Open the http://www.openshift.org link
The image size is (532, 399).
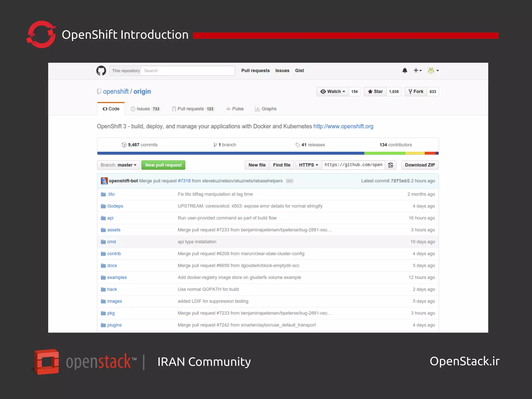tap(343, 126)
